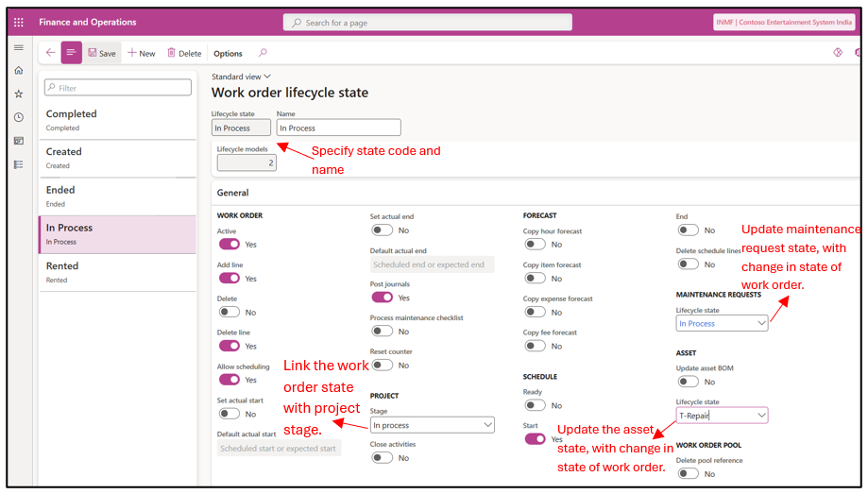The width and height of the screenshot is (868, 494).
Task: Click the Delete trash icon
Action: click(172, 53)
